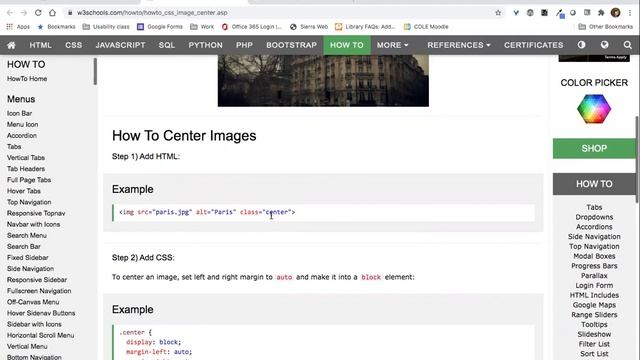
Task: Select the HOW TO tab
Action: click(347, 45)
